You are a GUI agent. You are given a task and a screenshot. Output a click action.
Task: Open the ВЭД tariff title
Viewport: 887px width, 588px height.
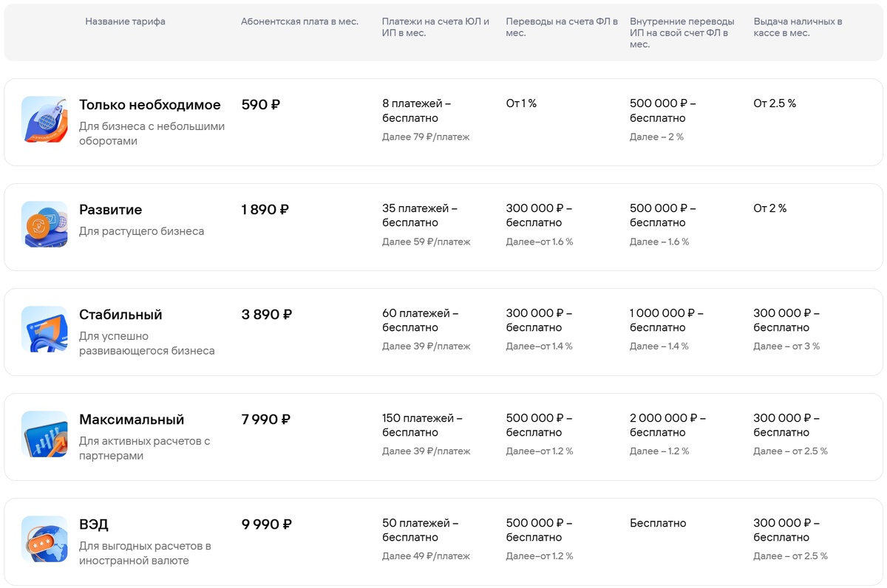pyautogui.click(x=94, y=524)
